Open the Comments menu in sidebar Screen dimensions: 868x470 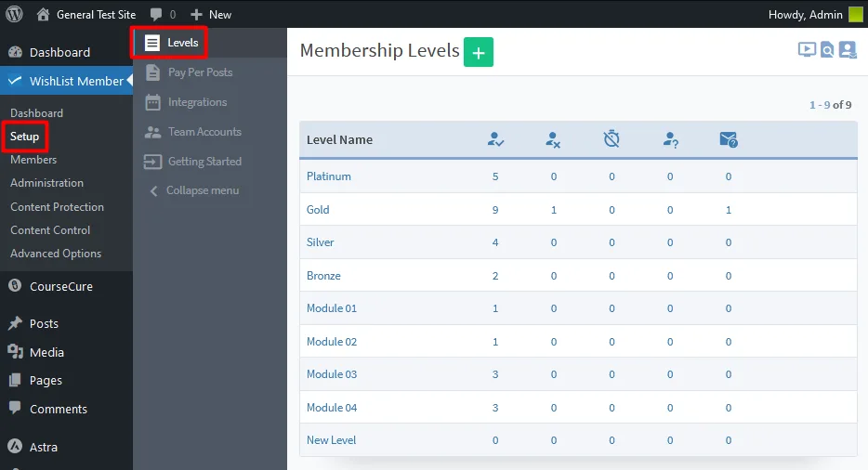pos(59,409)
